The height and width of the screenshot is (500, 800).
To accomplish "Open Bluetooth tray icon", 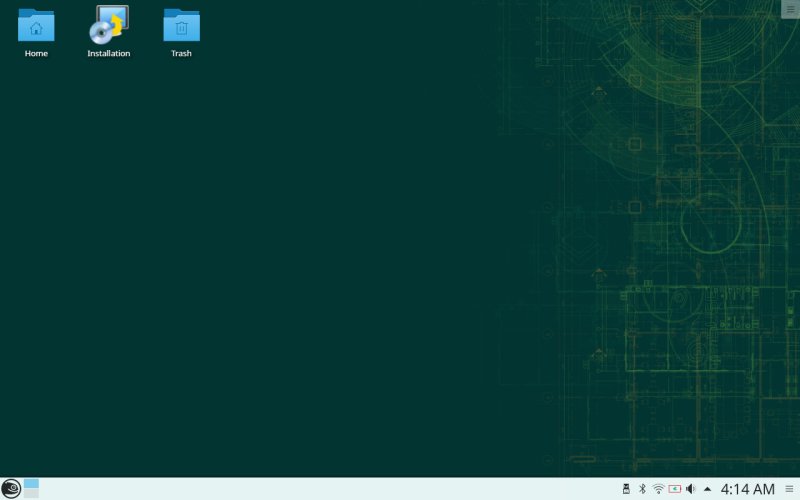I will point(642,489).
